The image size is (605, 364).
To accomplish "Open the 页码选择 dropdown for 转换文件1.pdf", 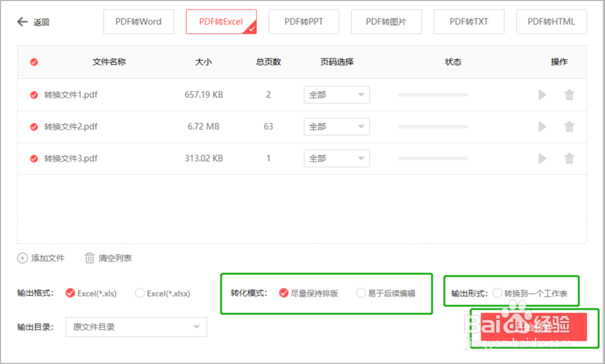I will (x=336, y=94).
